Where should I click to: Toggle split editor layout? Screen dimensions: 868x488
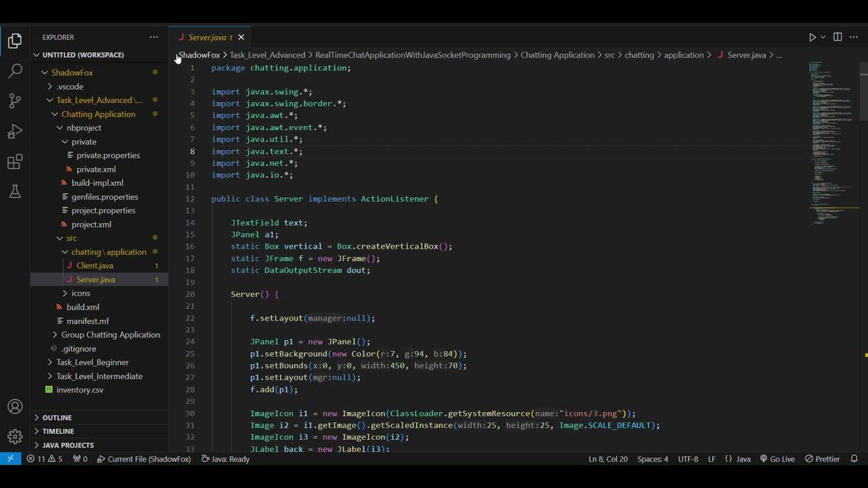[837, 37]
